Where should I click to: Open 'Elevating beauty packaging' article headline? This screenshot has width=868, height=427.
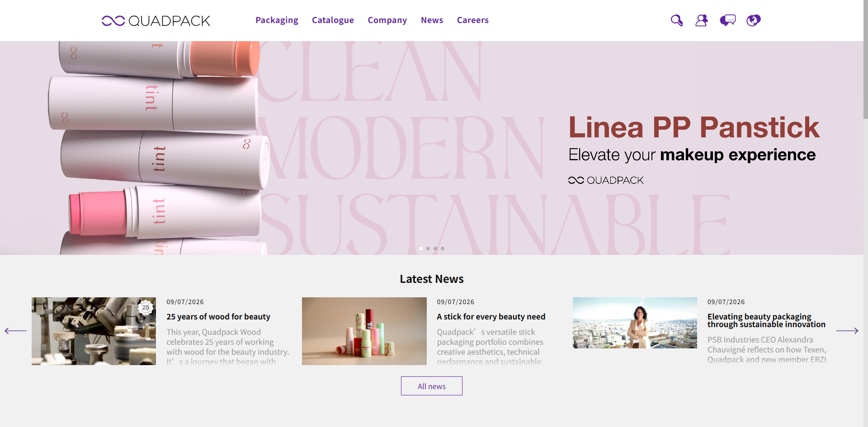click(766, 320)
